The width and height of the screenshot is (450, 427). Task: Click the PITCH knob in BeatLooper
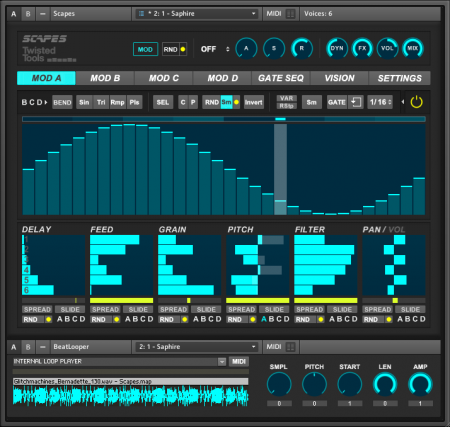click(x=314, y=384)
